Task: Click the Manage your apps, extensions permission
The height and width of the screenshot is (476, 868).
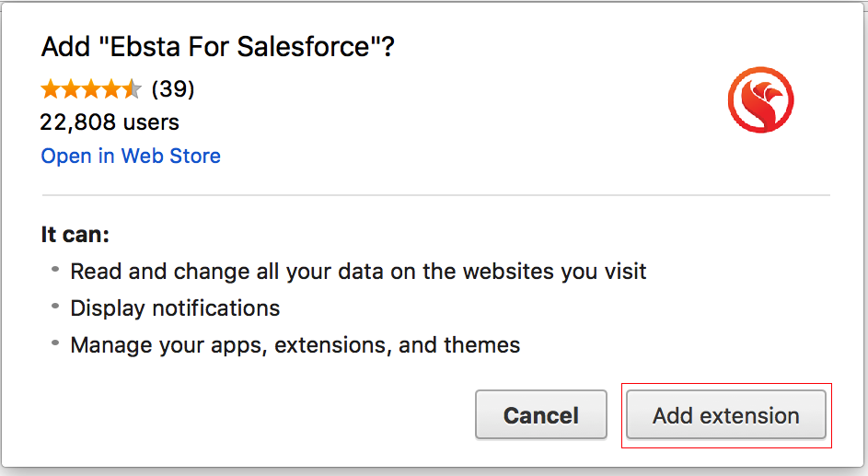Action: click(x=295, y=346)
